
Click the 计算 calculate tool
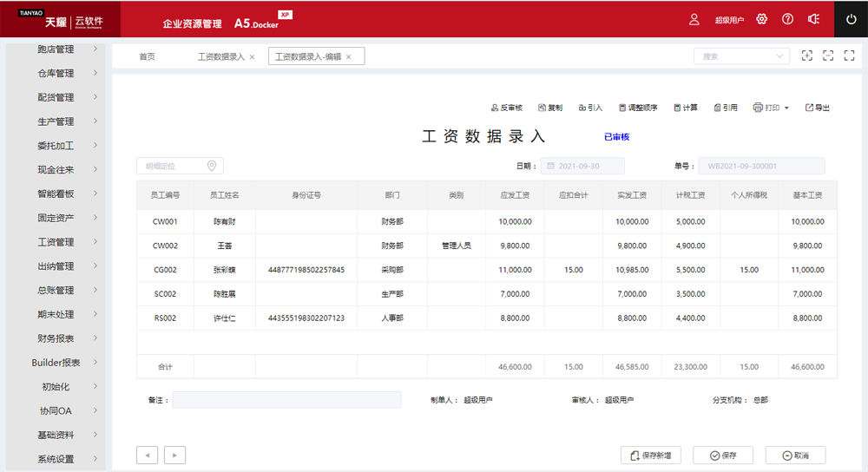point(685,108)
